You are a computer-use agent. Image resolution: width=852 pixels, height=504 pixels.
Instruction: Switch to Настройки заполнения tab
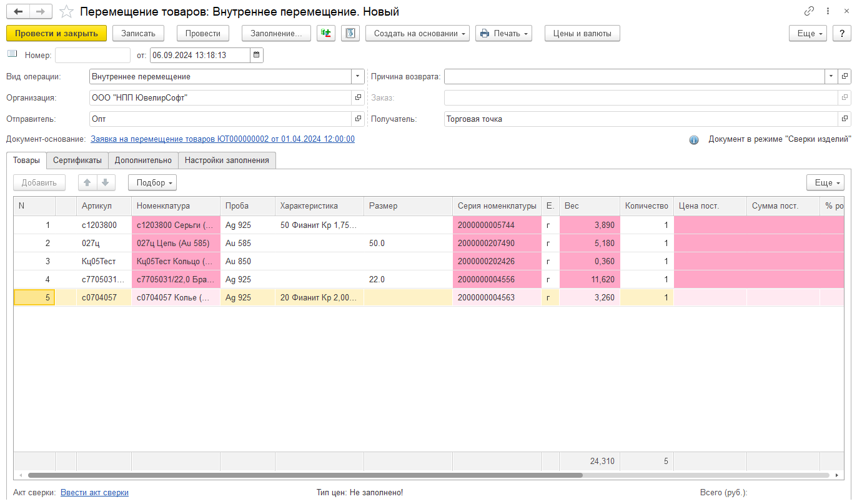pyautogui.click(x=227, y=160)
